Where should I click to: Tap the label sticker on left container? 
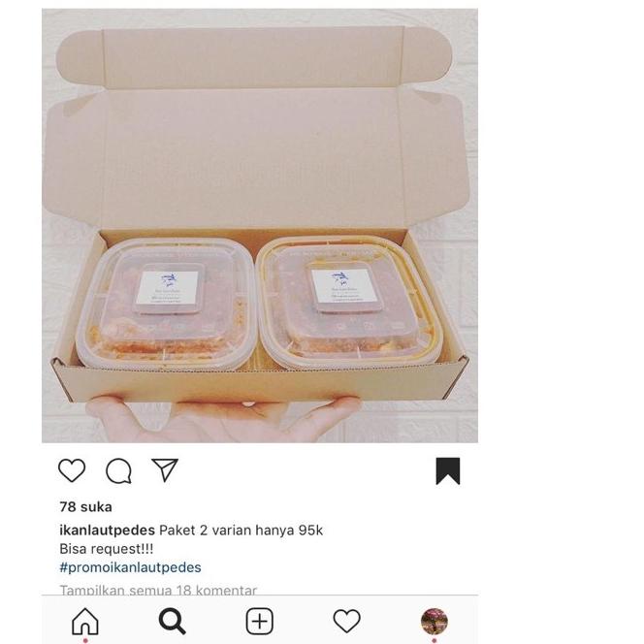click(168, 289)
